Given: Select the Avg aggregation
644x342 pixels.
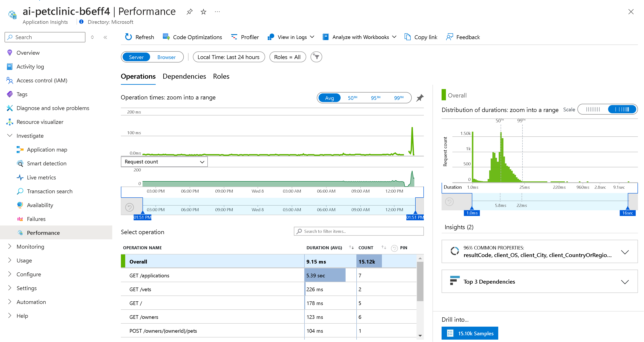Looking at the screenshot, I should click(330, 98).
